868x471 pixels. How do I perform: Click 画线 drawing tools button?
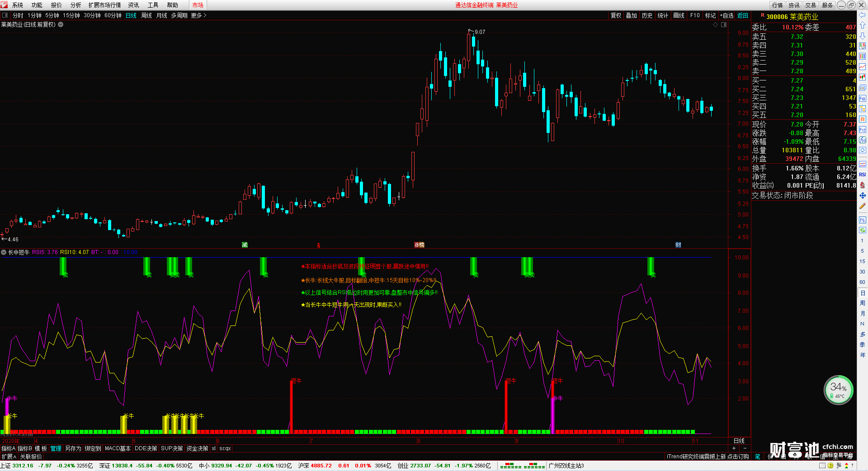pyautogui.click(x=679, y=15)
